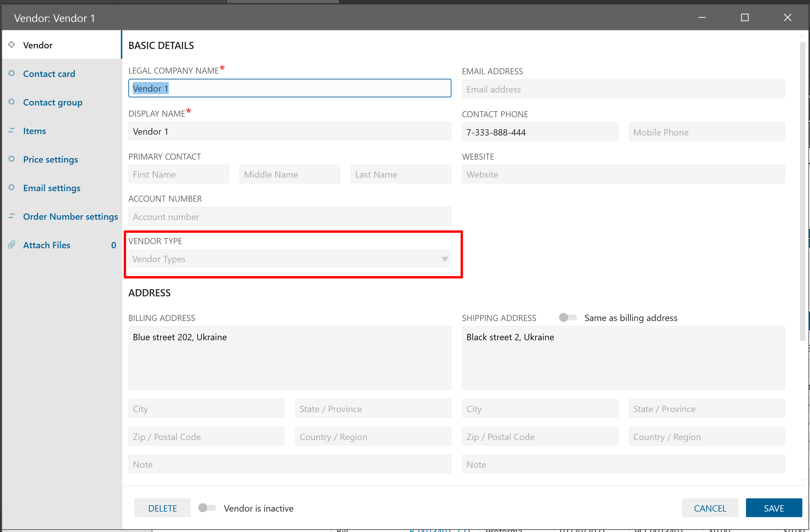Click the CANCEL button
Image resolution: width=810 pixels, height=532 pixels.
(x=710, y=508)
